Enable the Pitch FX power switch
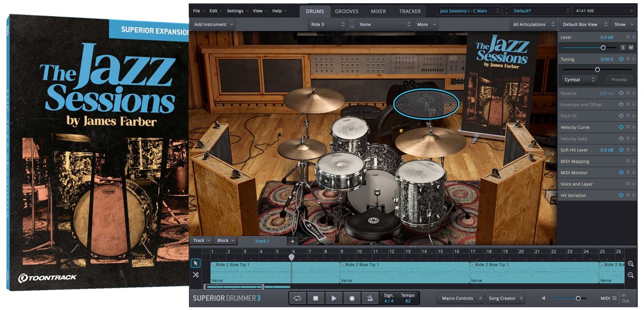Screen dimensions: 644x310 tap(621, 116)
